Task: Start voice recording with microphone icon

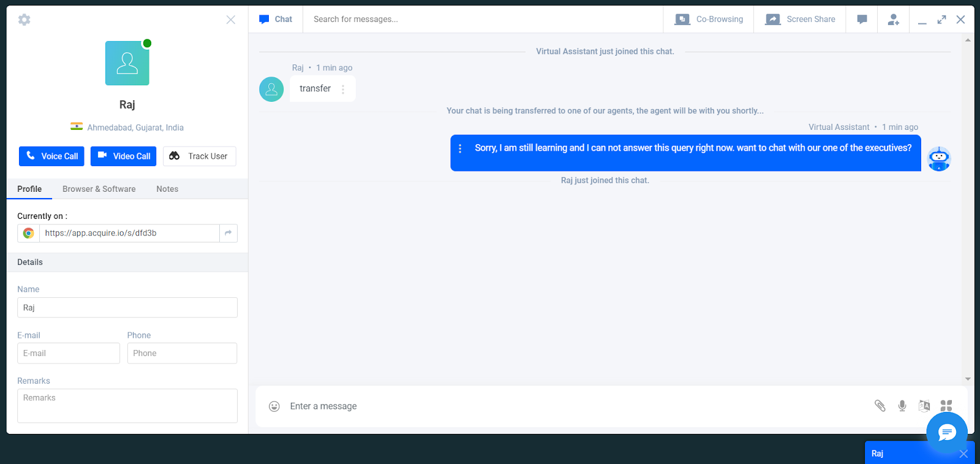Action: pos(902,406)
